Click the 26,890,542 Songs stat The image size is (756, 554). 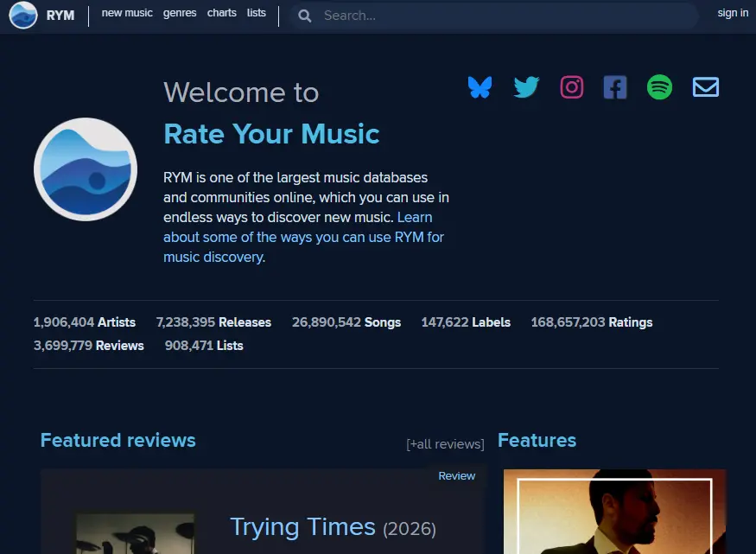[346, 322]
